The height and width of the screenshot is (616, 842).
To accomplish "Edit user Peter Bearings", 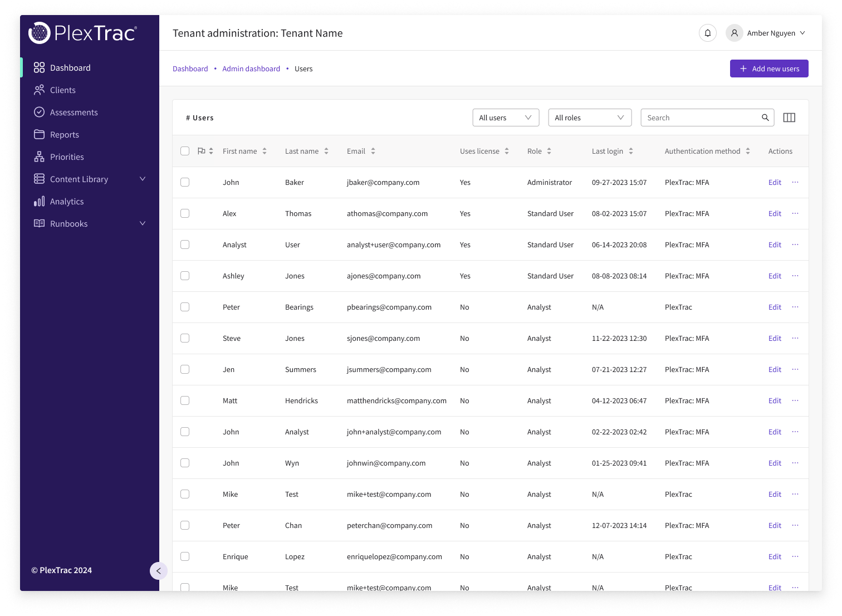I will pos(775,307).
